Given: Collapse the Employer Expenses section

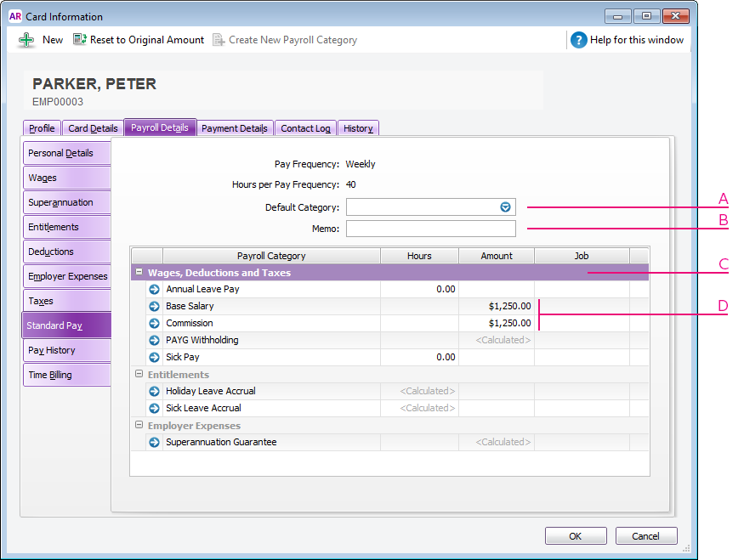Looking at the screenshot, I should [137, 425].
